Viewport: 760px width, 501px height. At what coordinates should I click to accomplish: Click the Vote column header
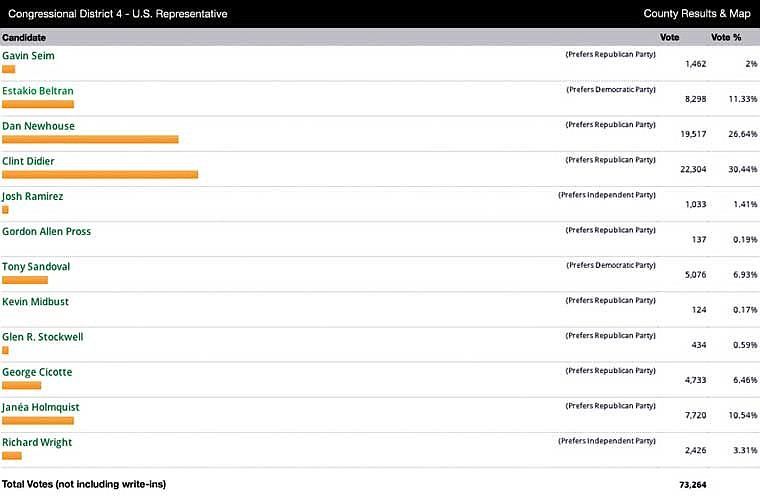pyautogui.click(x=670, y=37)
